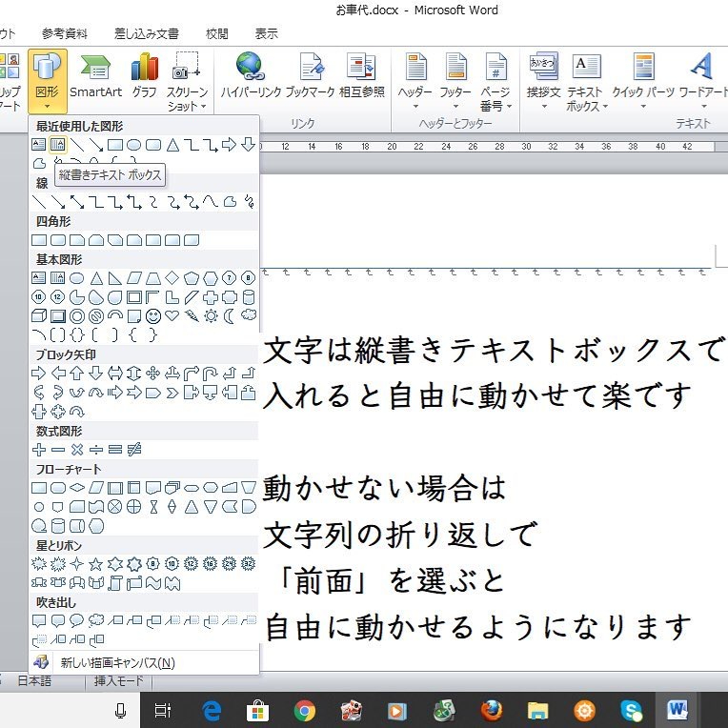728x728 pixels.
Task: Insert a chart with グラフ
Action: click(145, 77)
